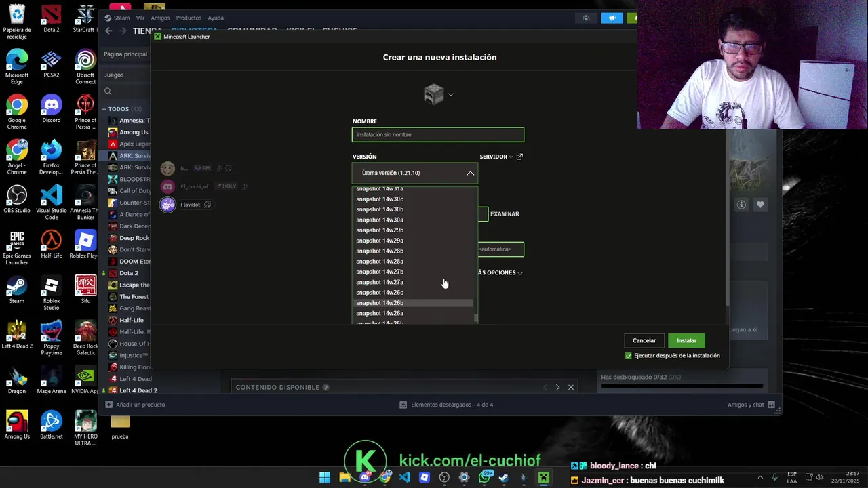Select the OBS Studio desktop icon
The image size is (868, 488).
point(17,199)
